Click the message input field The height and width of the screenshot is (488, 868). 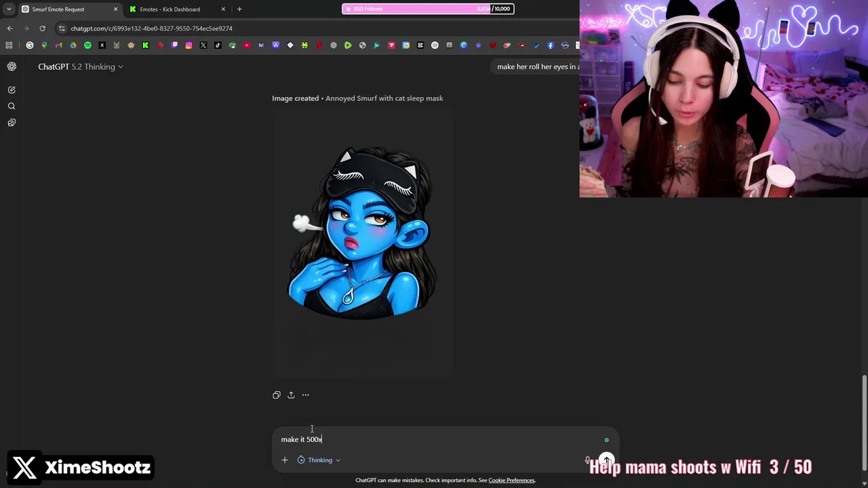coord(437,439)
